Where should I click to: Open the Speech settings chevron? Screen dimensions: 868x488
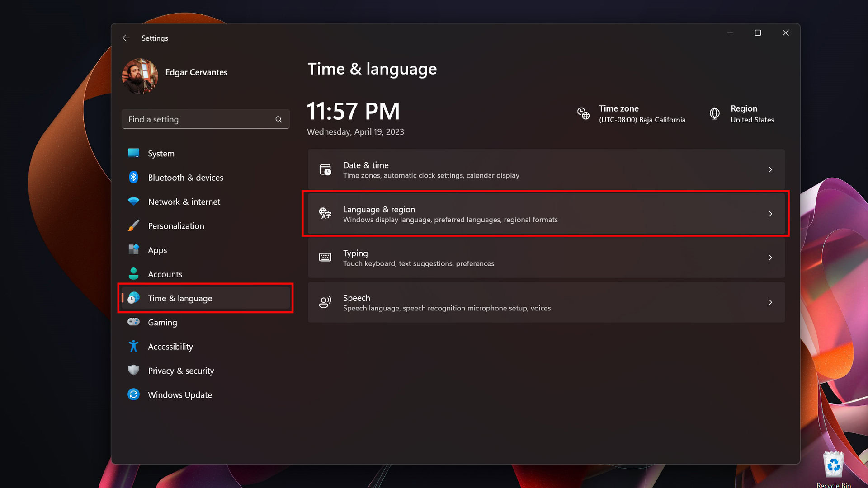click(770, 302)
